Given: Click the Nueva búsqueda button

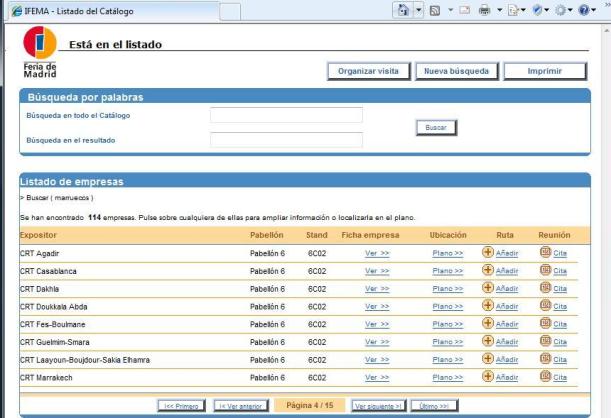Looking at the screenshot, I should tap(456, 71).
